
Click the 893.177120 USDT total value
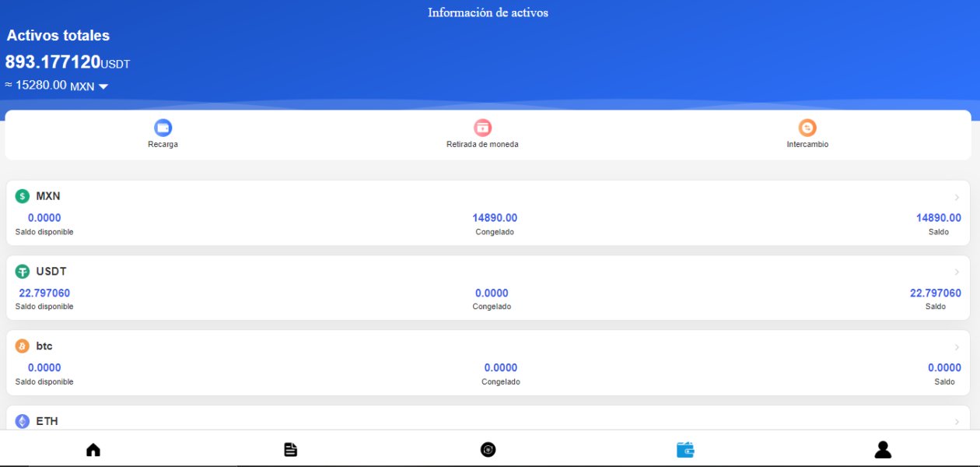pyautogui.click(x=68, y=62)
